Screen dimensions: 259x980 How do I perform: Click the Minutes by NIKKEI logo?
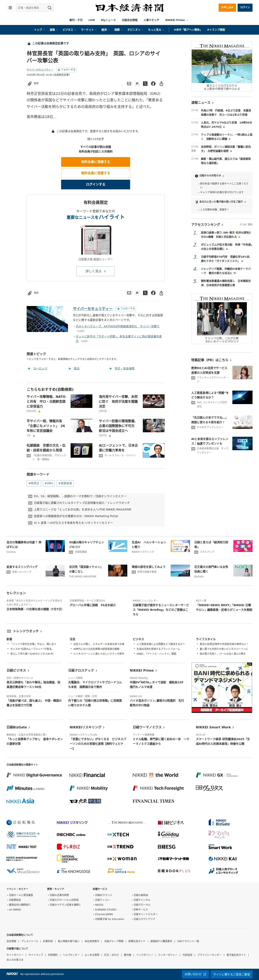click(26, 788)
